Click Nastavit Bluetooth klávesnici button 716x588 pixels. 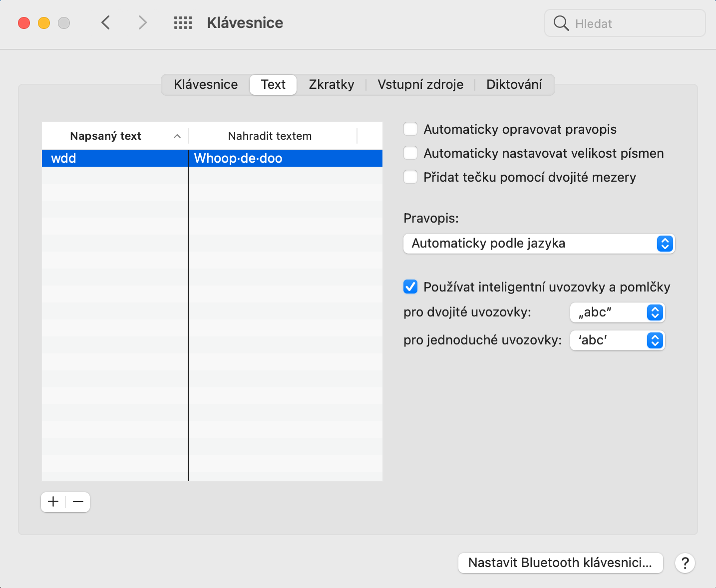click(x=560, y=563)
